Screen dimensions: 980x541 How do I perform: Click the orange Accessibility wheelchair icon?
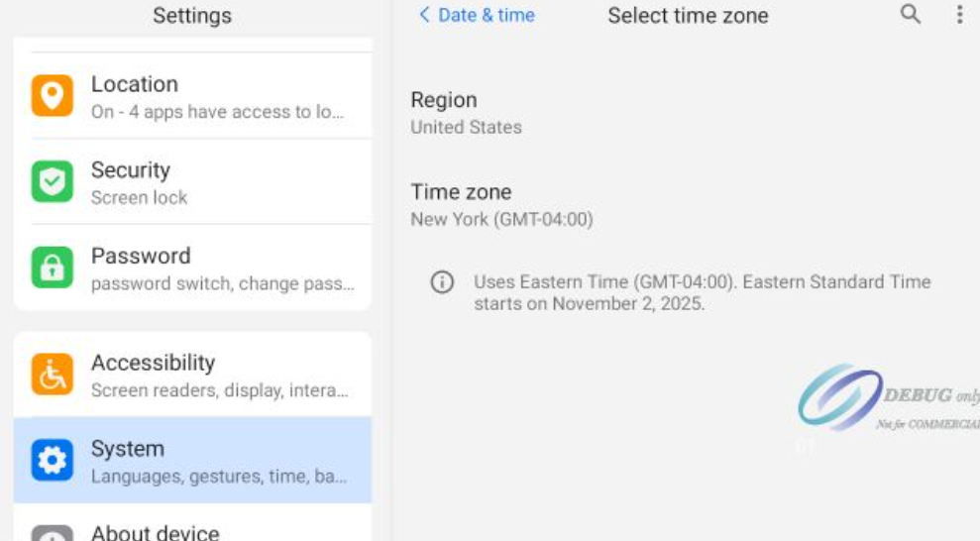click(x=52, y=375)
